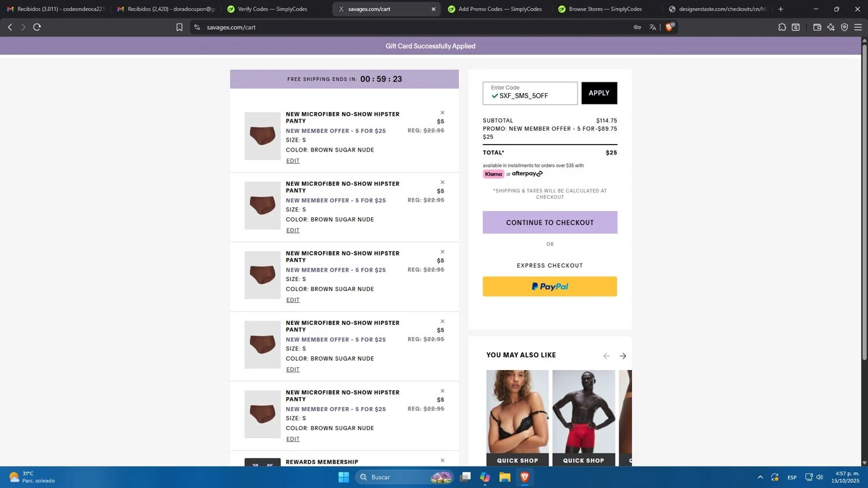Open site settings icon beside the URL
This screenshot has height=488, width=868.
[x=197, y=27]
